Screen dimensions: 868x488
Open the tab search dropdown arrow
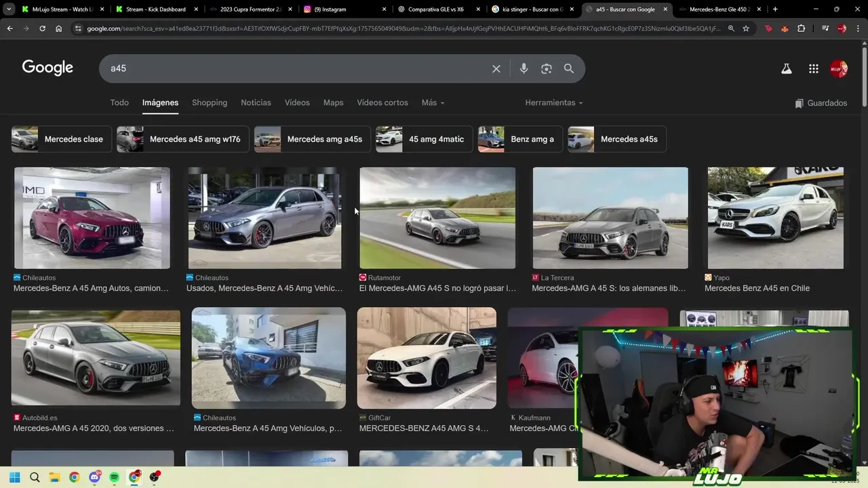(9, 9)
